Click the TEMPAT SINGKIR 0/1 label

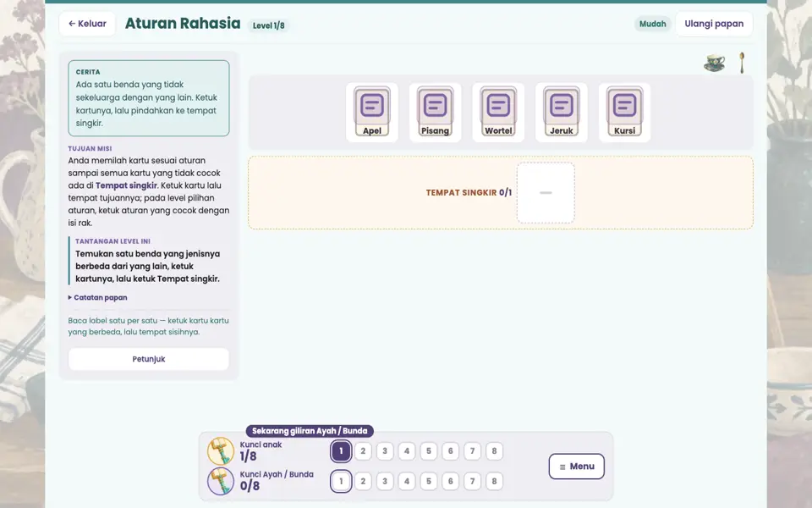(x=469, y=193)
